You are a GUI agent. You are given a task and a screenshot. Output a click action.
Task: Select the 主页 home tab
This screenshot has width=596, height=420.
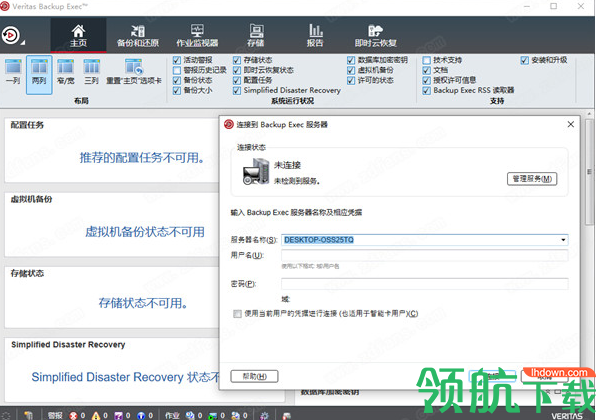pyautogui.click(x=78, y=35)
